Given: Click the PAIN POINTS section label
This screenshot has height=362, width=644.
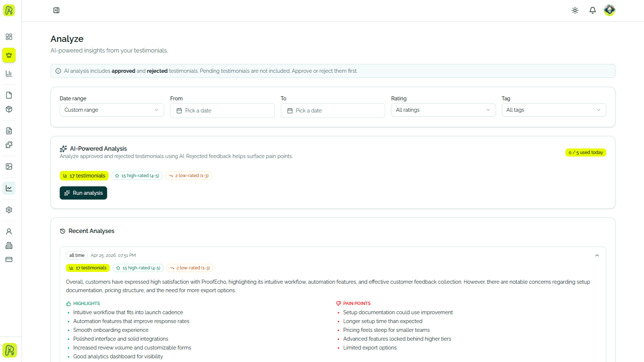Looking at the screenshot, I should tap(357, 304).
